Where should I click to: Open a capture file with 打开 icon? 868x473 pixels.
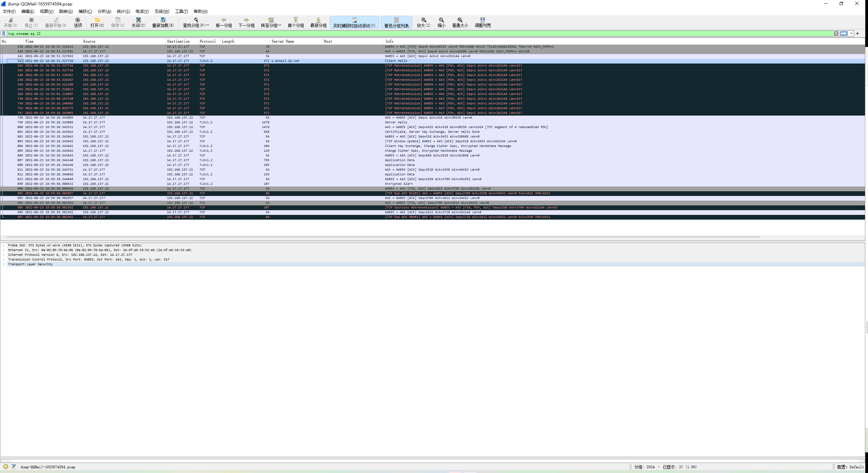point(97,22)
